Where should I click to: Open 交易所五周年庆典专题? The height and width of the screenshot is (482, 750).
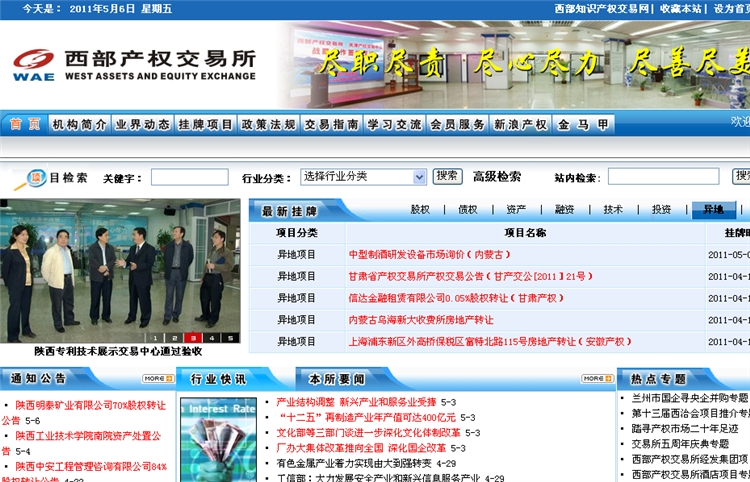[x=680, y=444]
